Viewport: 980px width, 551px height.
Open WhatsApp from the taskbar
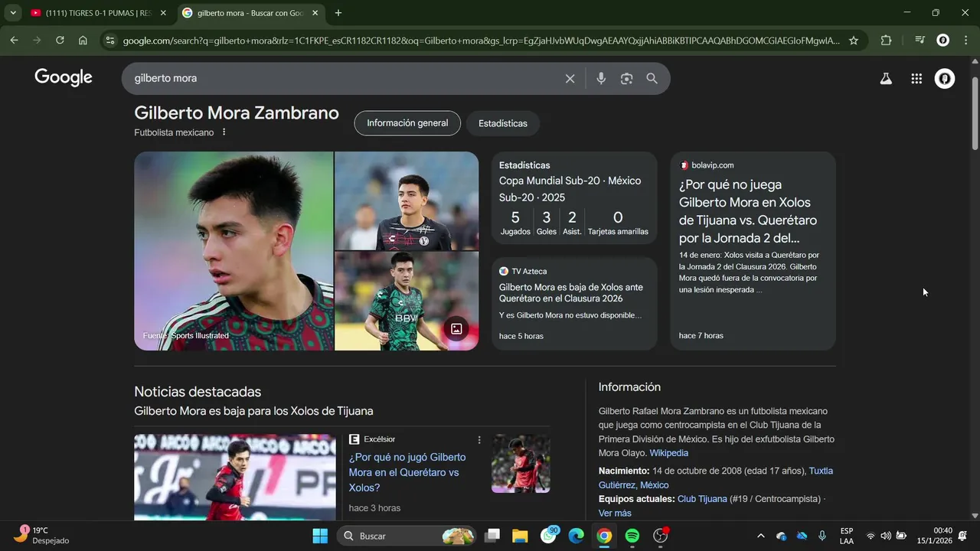(x=548, y=536)
